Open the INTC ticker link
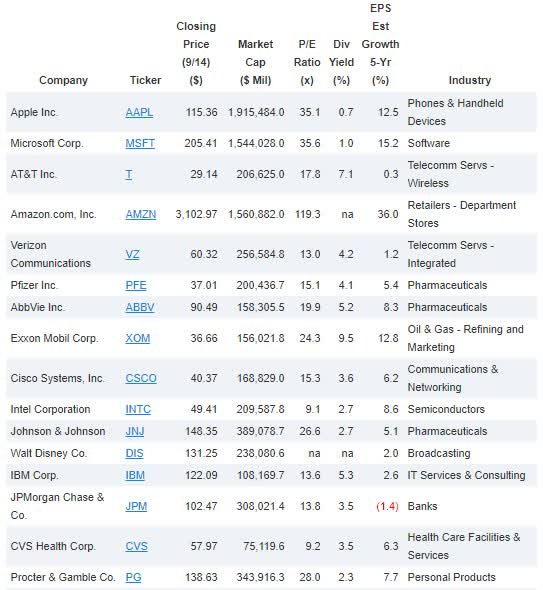 (138, 409)
